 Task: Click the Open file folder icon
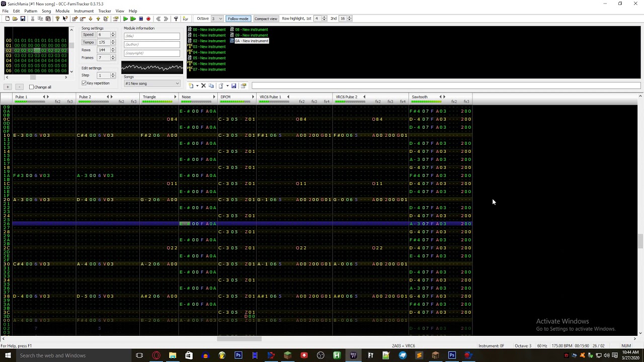click(15, 19)
